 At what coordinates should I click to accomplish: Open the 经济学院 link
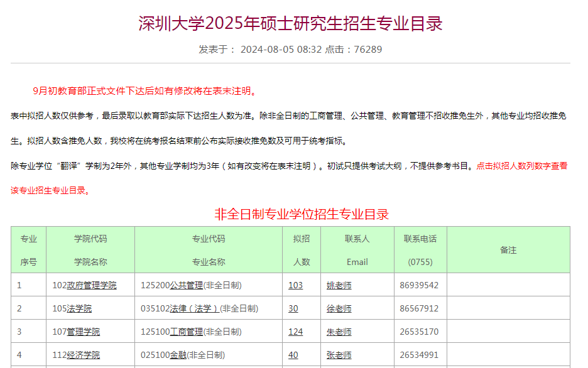point(84,355)
